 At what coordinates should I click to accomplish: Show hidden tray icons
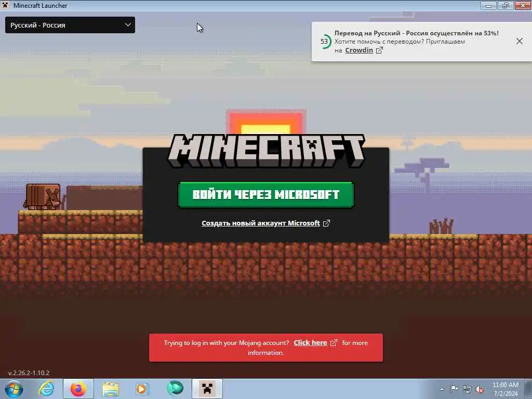(x=442, y=389)
